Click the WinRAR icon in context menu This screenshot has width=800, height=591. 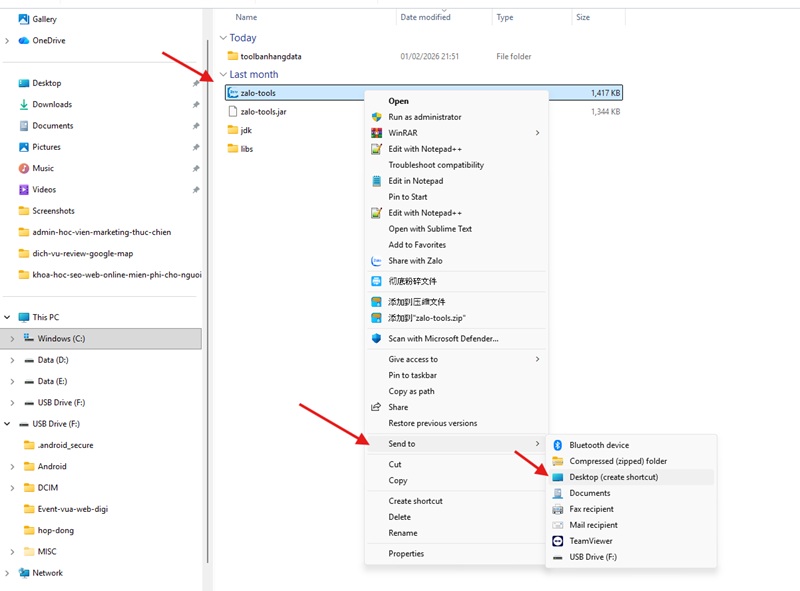pyautogui.click(x=377, y=133)
